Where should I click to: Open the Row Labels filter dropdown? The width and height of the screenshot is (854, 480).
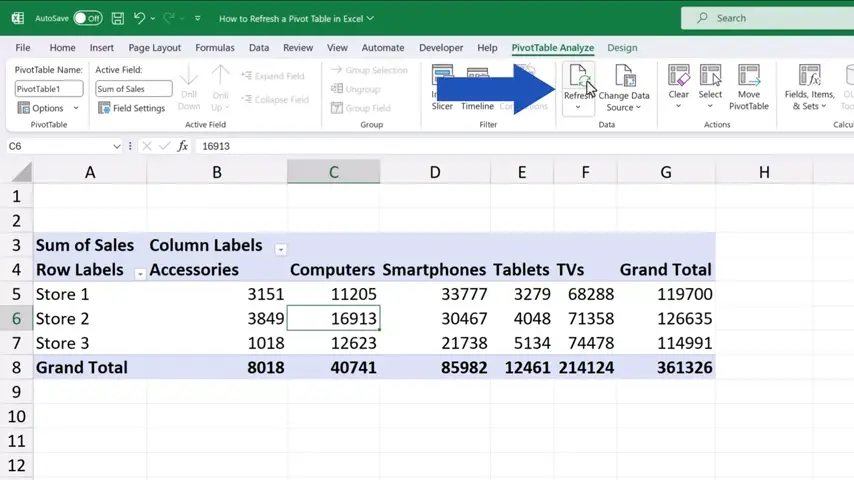point(140,273)
